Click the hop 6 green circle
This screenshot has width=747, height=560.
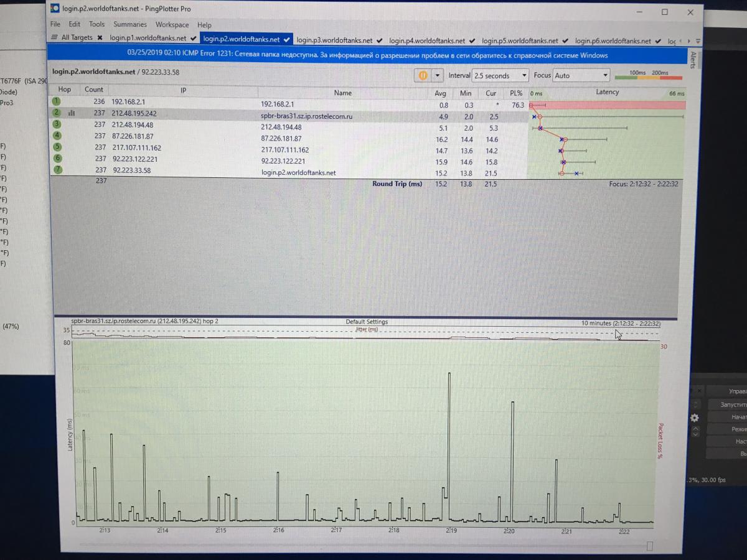(x=57, y=159)
